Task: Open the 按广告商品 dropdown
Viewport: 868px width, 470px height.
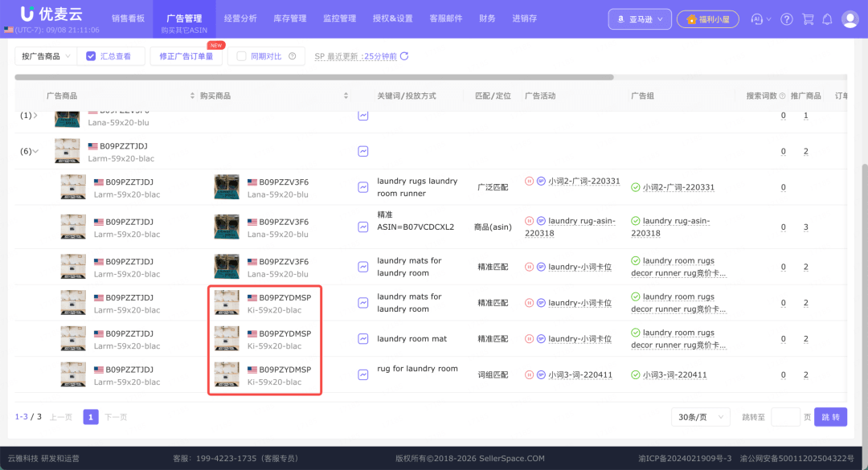Action: pos(45,56)
